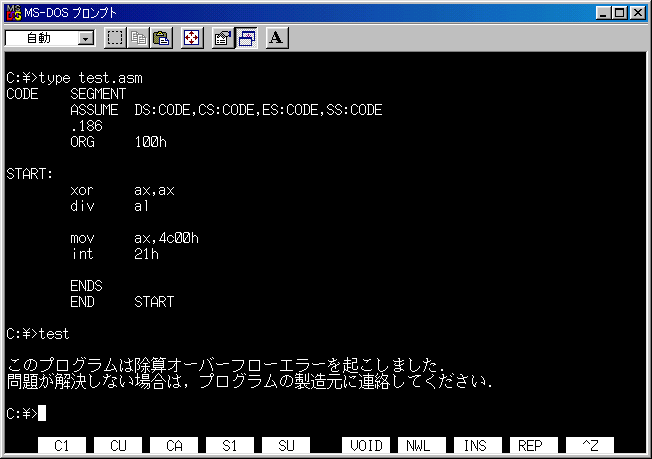Screen dimensions: 652x459
Task: Switch to full screen mode icon
Action: click(192, 38)
